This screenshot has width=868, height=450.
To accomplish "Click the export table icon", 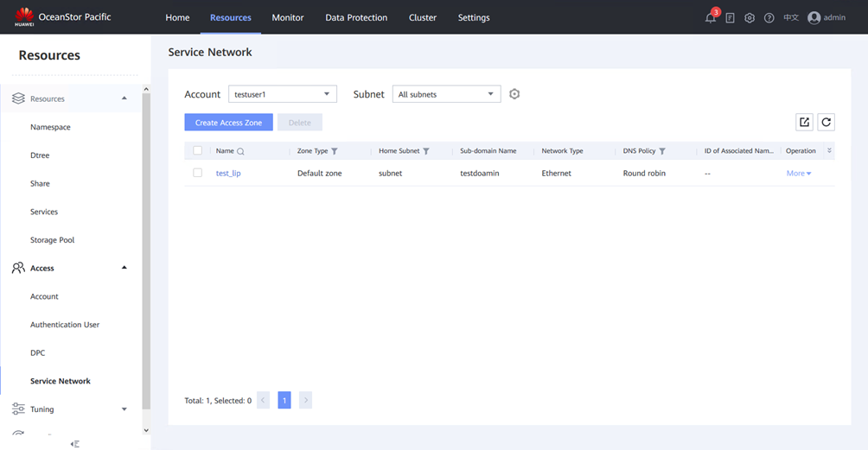I will pyautogui.click(x=804, y=123).
